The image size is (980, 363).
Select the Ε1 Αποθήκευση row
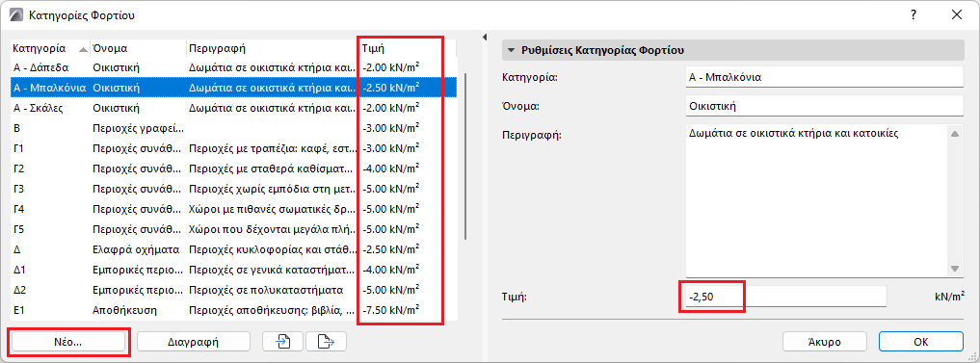point(234,310)
